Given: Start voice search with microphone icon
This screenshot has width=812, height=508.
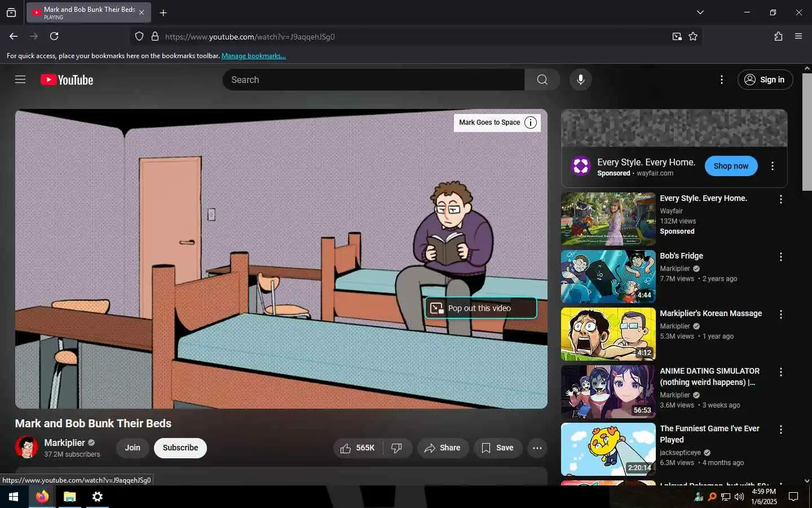Looking at the screenshot, I should click(x=580, y=80).
